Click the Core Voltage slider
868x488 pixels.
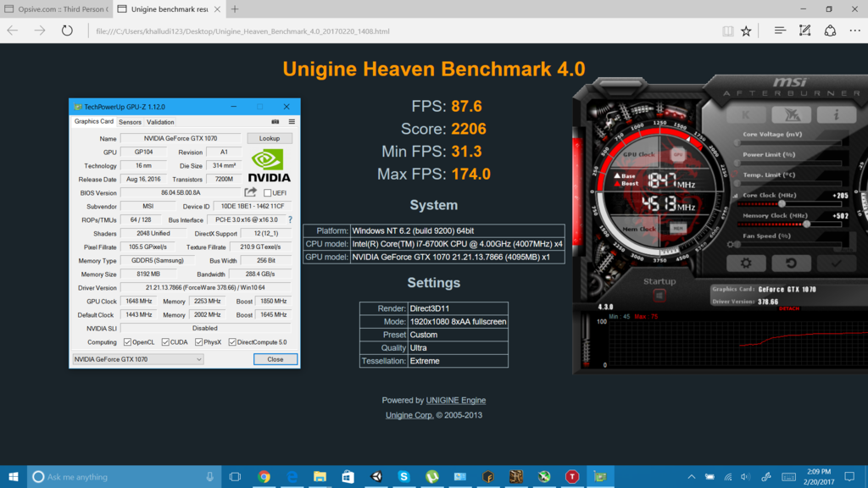[x=791, y=142]
